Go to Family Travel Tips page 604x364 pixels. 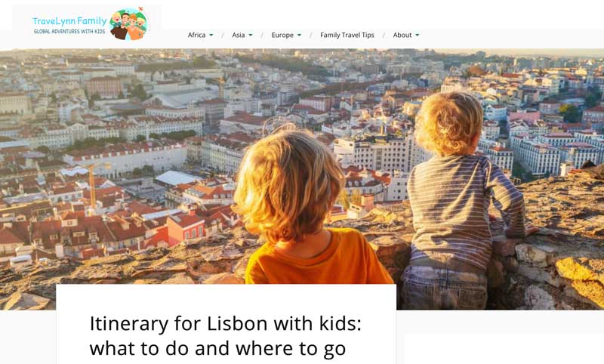point(347,35)
